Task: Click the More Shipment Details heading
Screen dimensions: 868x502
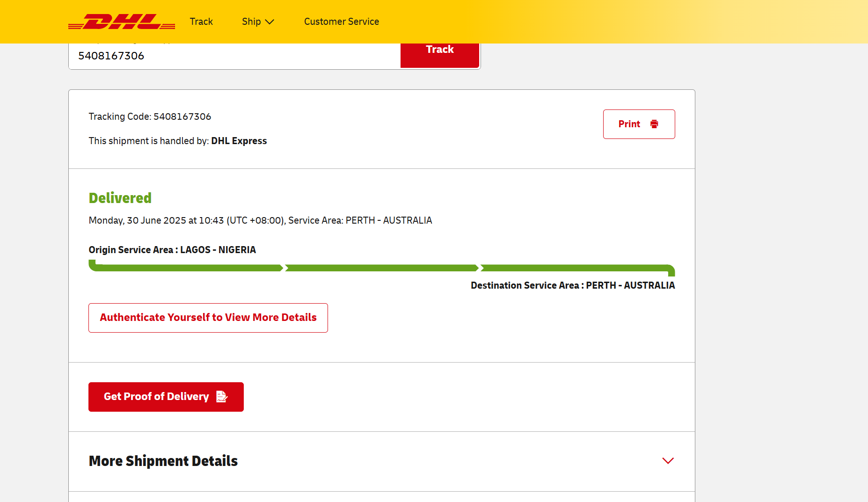Action: 163,461
